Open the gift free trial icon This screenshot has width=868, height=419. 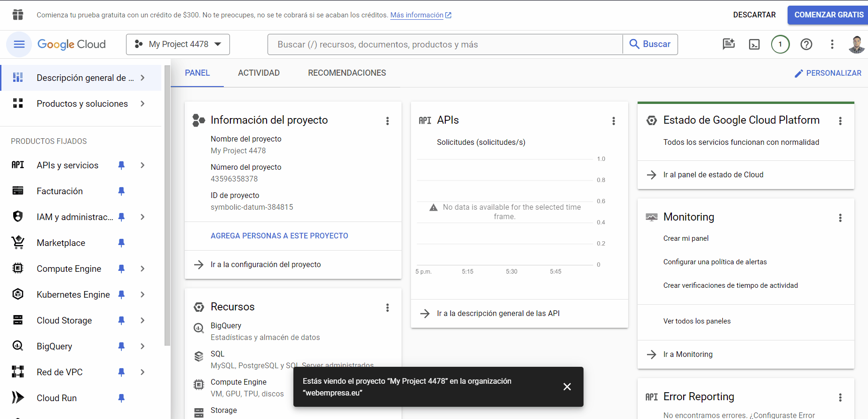(x=18, y=15)
